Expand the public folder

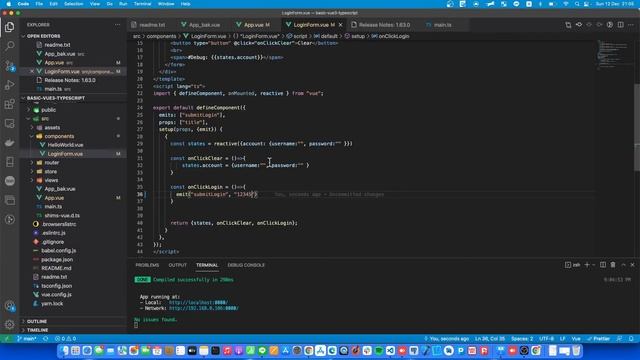click(x=48, y=110)
